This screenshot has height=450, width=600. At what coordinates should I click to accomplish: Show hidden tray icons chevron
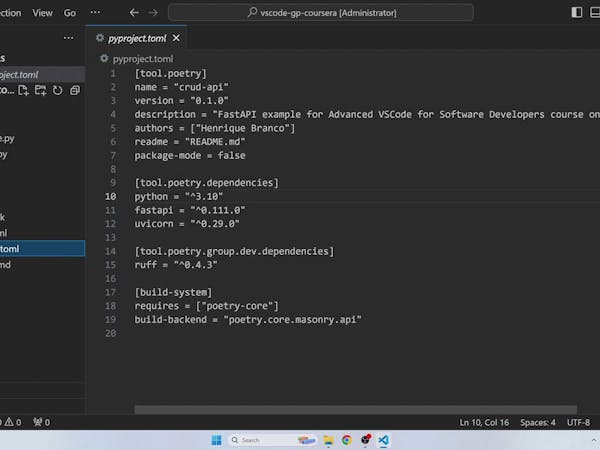[x=593, y=440]
